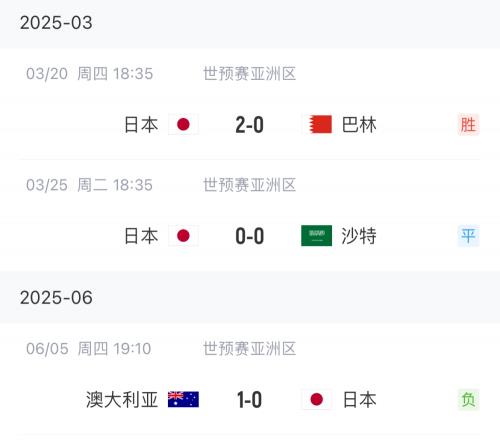Click the Saudi Arabia flag icon
The image size is (500, 440).
(x=317, y=236)
